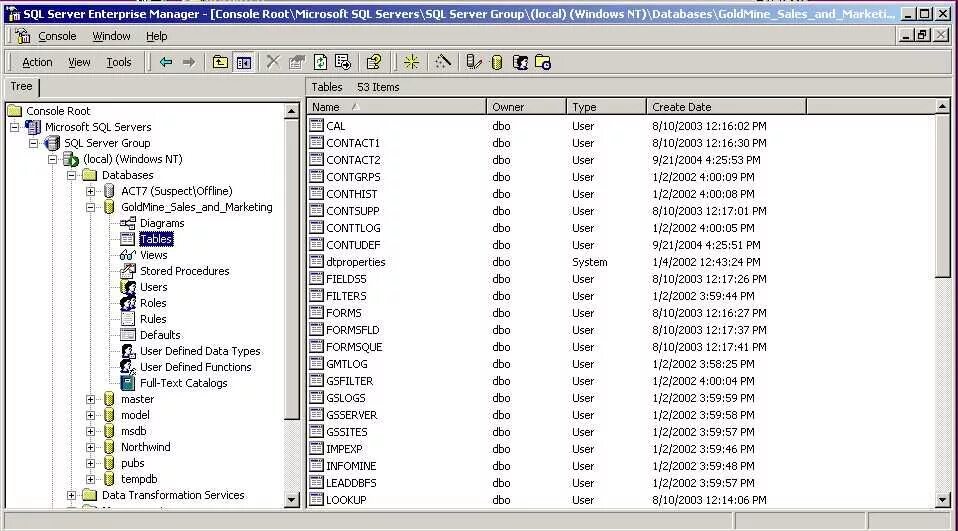
Task: Sort by the Type column header
Action: (607, 107)
